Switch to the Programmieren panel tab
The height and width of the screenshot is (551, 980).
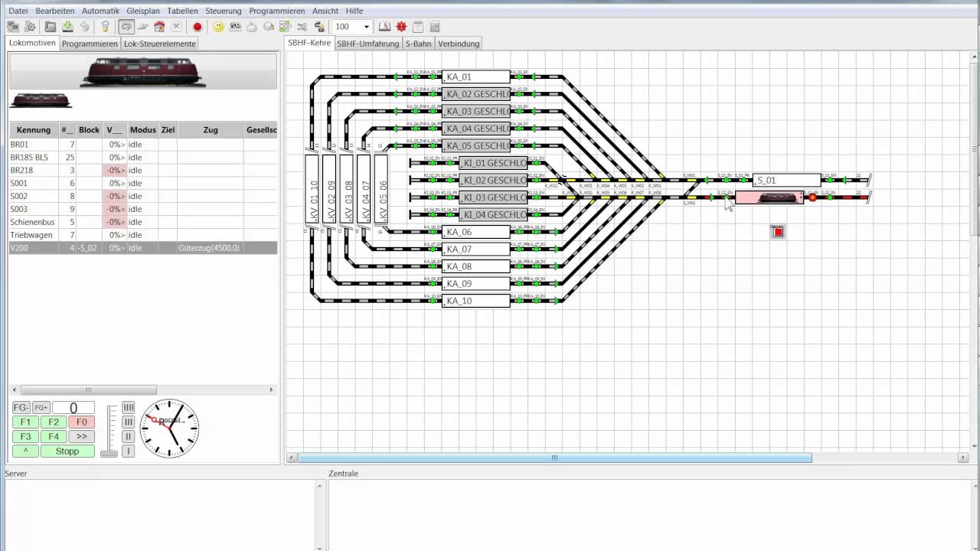coord(90,44)
